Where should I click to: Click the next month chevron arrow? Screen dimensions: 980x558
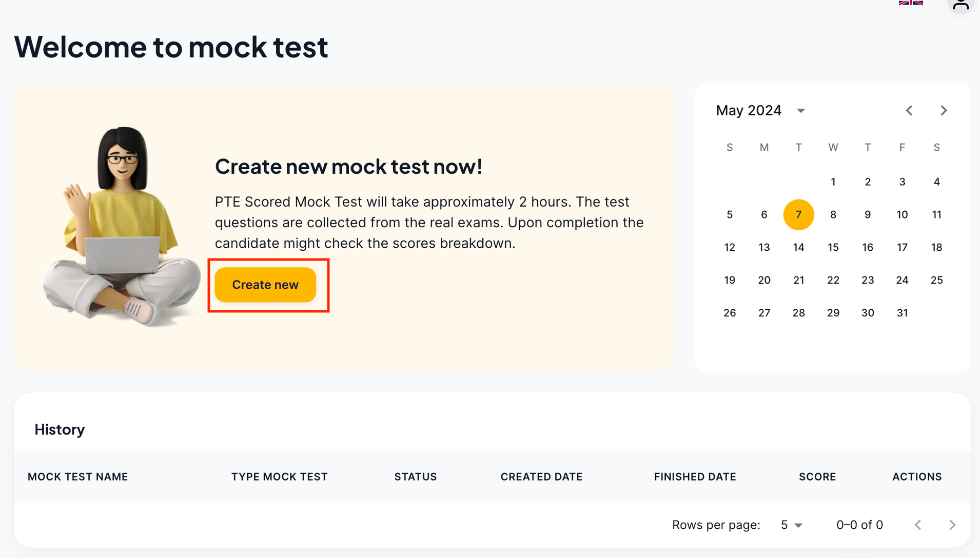[x=944, y=110]
